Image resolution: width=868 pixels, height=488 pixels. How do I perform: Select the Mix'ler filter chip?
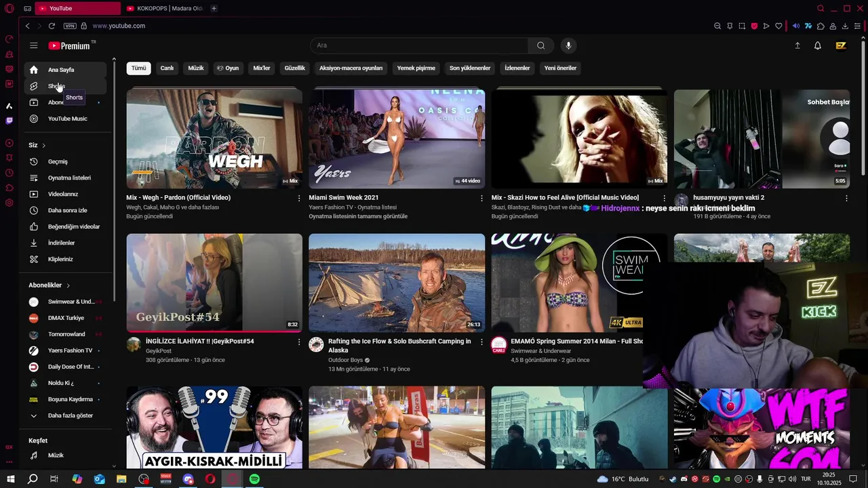coord(262,68)
